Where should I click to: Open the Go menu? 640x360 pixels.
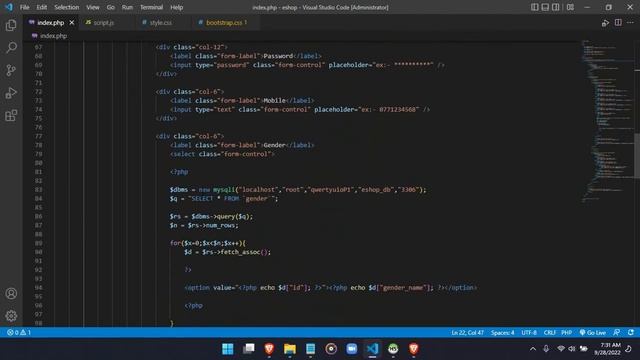click(x=111, y=7)
